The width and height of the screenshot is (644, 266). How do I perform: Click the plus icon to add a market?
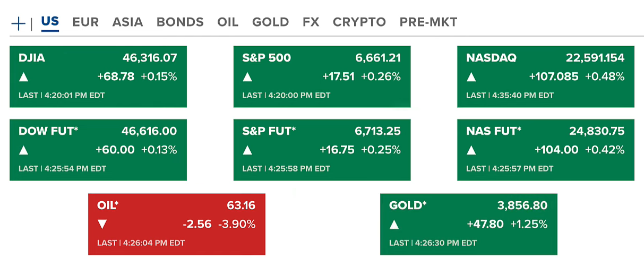click(18, 23)
